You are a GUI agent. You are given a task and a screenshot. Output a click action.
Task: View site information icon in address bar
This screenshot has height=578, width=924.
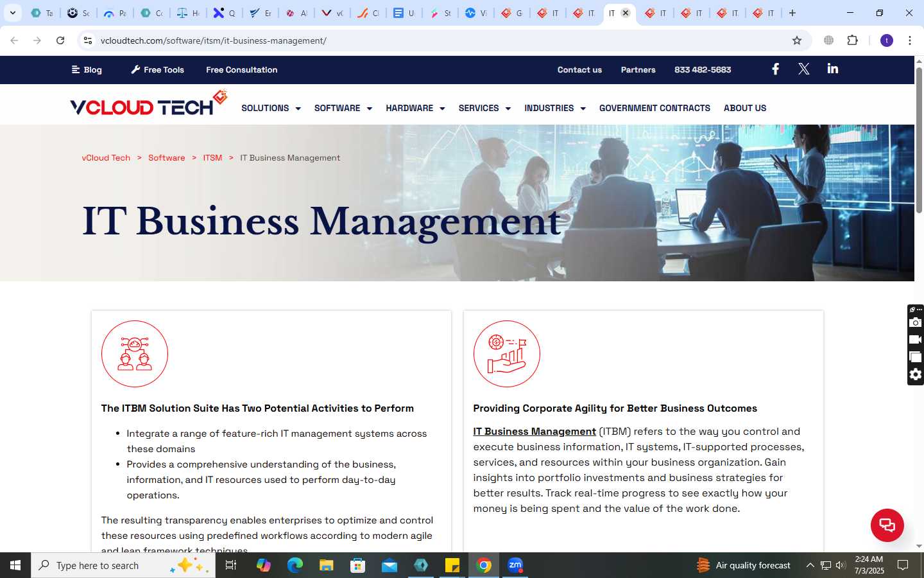pos(88,40)
